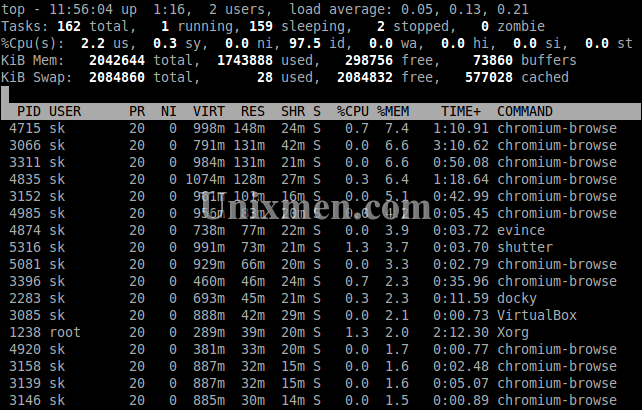The width and height of the screenshot is (642, 410).
Task: Click the COMMAND column header
Action: coord(525,111)
